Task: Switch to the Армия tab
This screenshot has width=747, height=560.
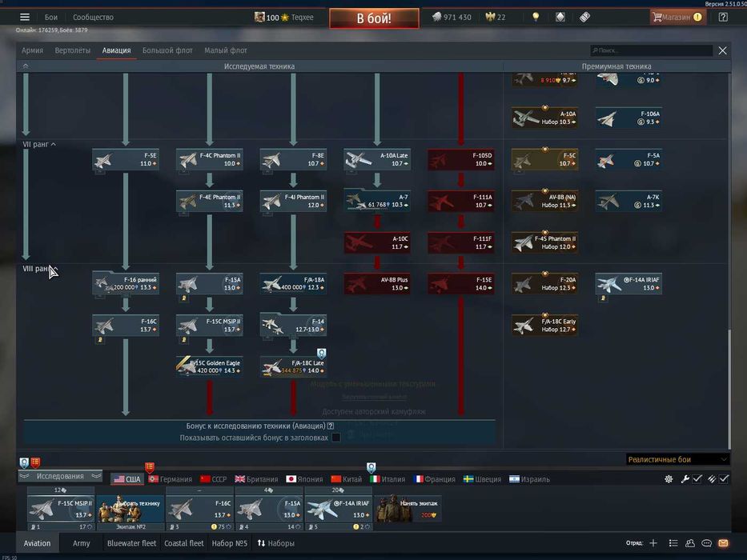Action: tap(32, 50)
